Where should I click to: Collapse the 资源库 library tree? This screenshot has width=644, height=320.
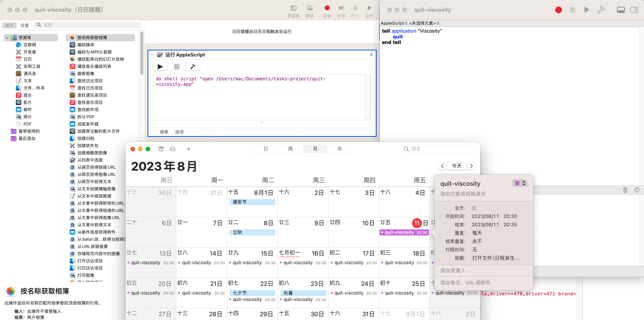tap(7, 38)
